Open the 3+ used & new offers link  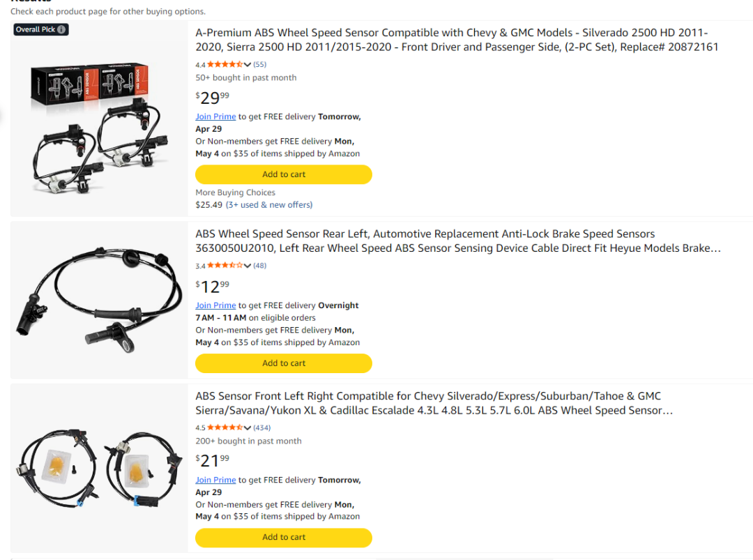click(269, 205)
